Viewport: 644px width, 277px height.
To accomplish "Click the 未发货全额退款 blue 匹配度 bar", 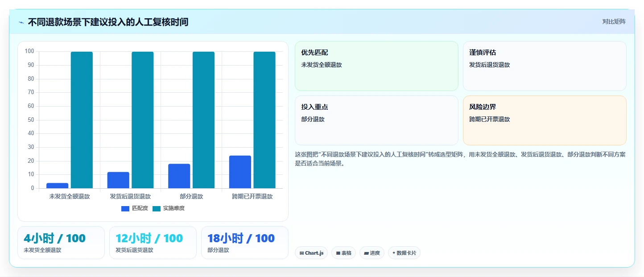I will tap(58, 186).
